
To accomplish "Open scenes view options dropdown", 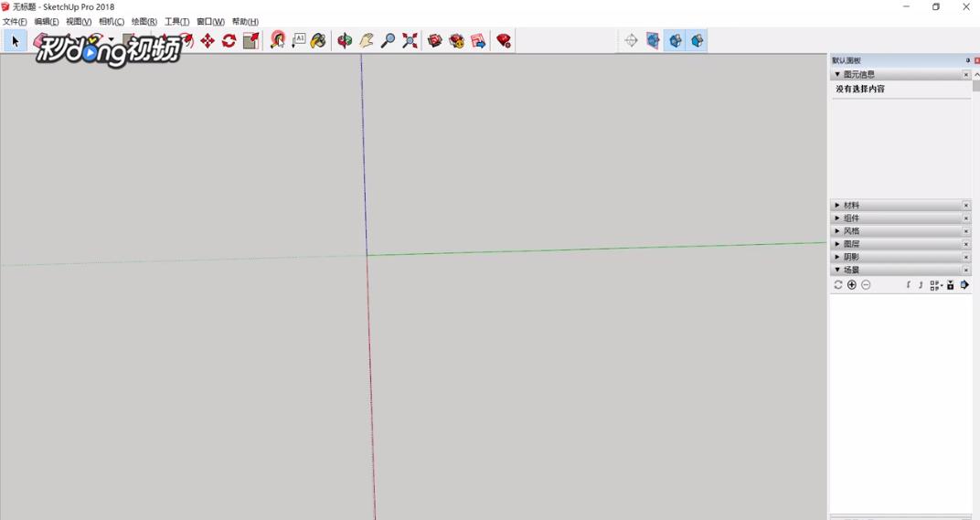I will [x=935, y=285].
